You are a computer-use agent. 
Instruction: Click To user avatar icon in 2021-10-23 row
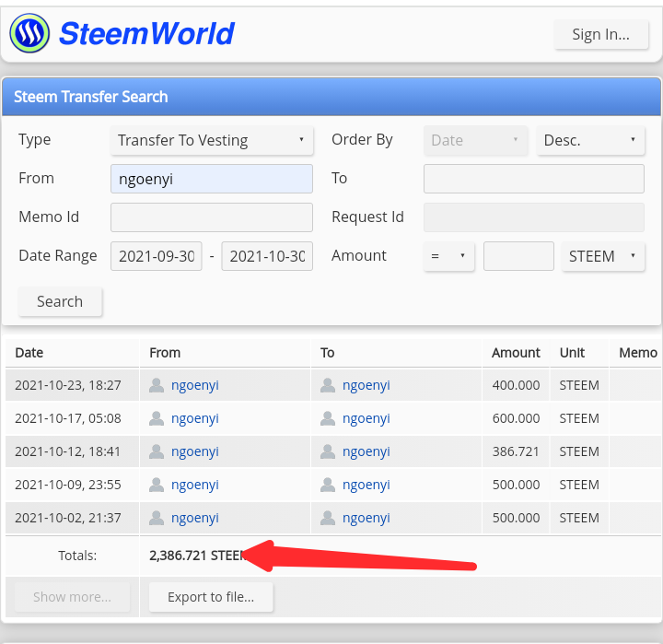[328, 385]
